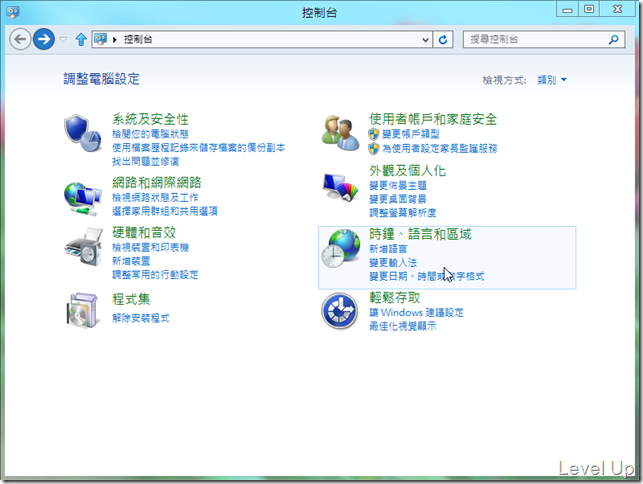
Task: Open the Hardware and Sound printer icon
Action: pyautogui.click(x=83, y=247)
